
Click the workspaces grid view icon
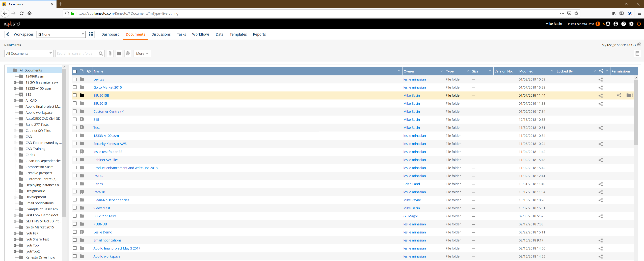point(91,34)
